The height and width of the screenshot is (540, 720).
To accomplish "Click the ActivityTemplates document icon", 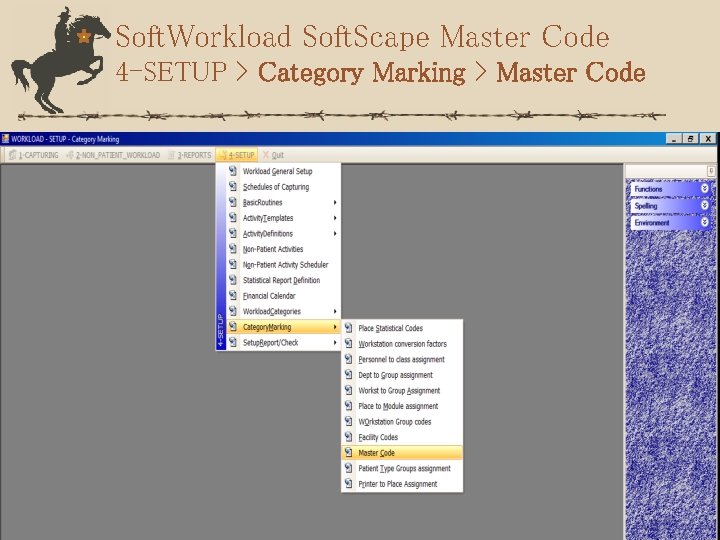I will 233,218.
